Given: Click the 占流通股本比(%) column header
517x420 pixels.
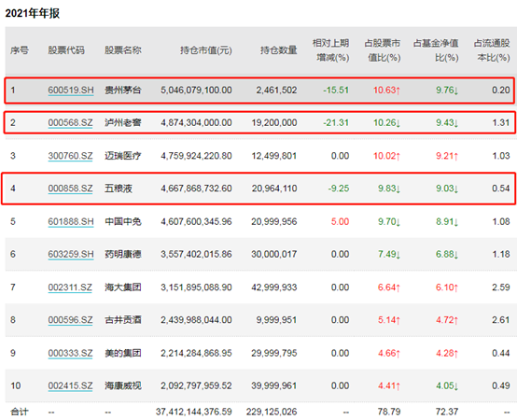Looking at the screenshot, I should [x=492, y=50].
